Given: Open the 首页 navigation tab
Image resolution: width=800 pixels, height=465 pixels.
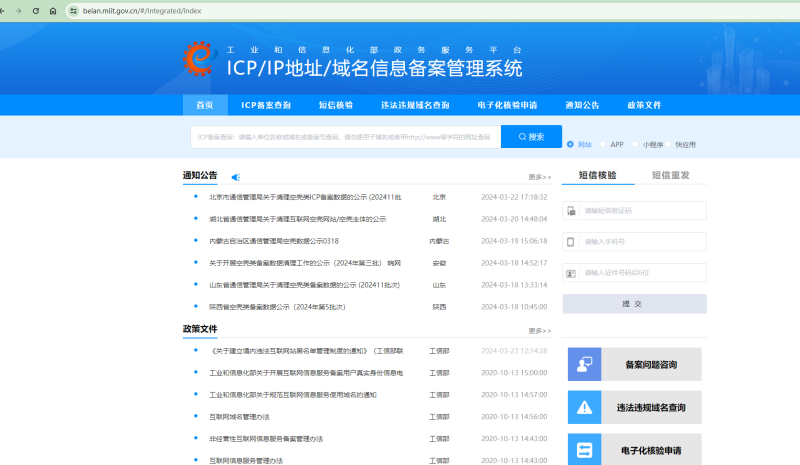Looking at the screenshot, I should point(205,105).
